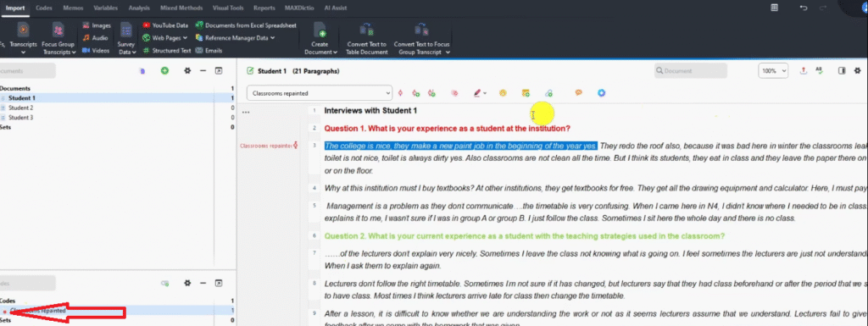
Task: Click the emoticon coding icon
Action: 503,93
